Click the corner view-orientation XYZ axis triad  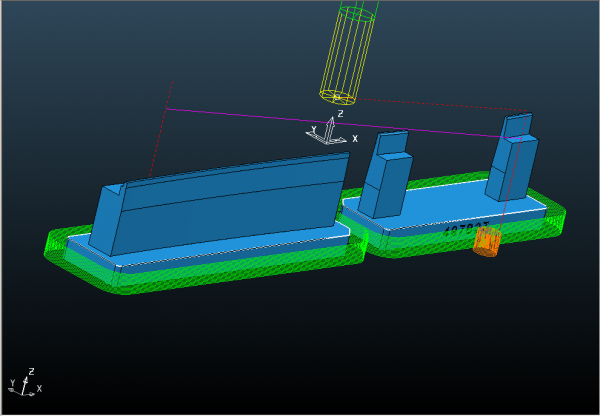[25, 382]
